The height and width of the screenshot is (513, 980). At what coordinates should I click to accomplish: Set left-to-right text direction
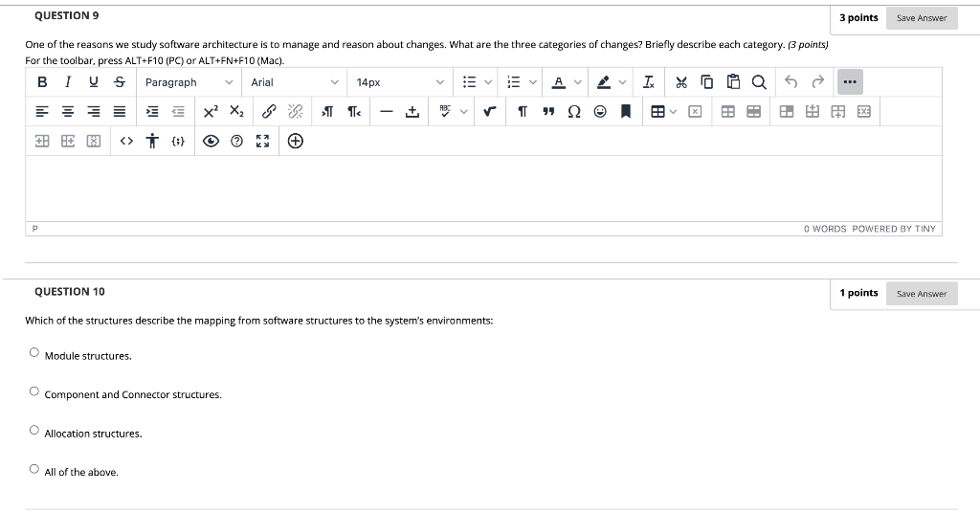coord(327,111)
